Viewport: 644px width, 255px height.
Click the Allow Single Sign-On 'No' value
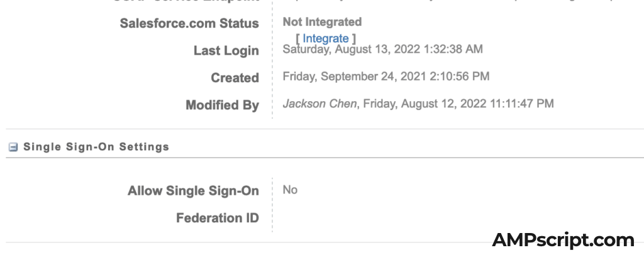290,190
